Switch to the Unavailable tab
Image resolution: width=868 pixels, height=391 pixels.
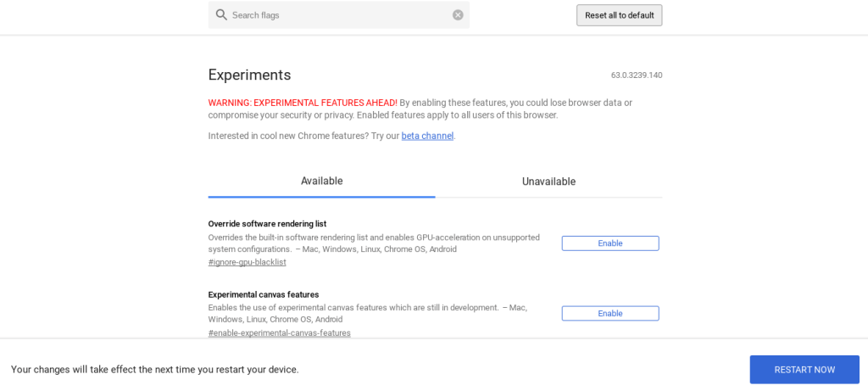(548, 182)
